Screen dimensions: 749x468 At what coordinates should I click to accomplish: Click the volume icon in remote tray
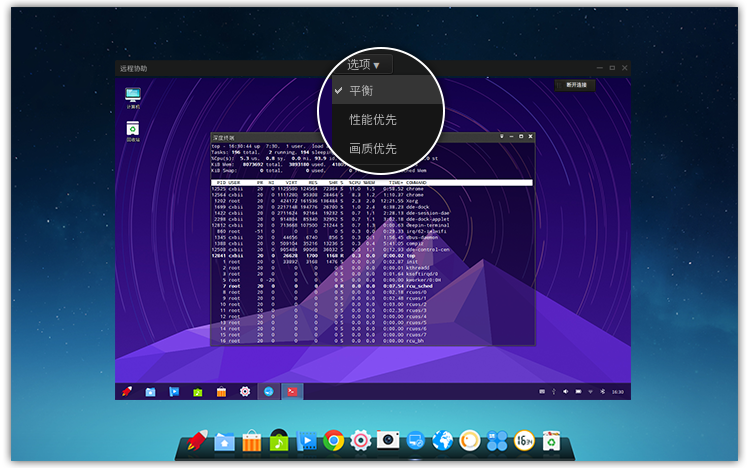tap(566, 392)
